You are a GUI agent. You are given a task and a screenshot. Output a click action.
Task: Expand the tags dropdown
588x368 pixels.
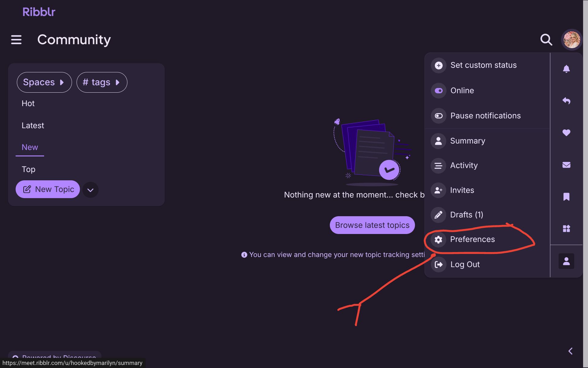tap(102, 82)
